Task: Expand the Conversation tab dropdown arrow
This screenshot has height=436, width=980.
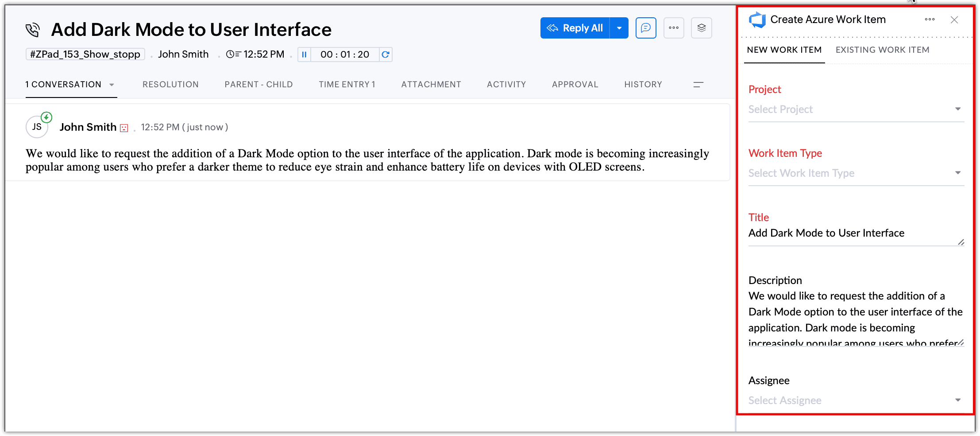Action: tap(112, 85)
